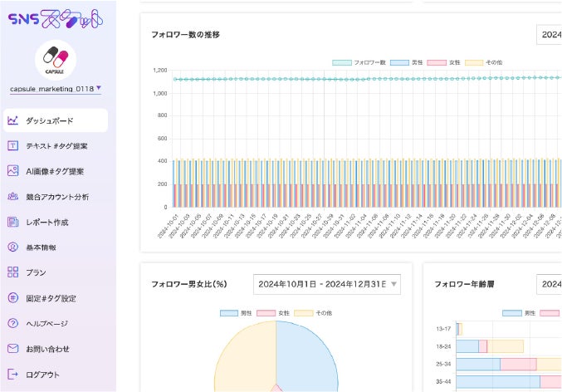Open プラン menu item

pos(36,272)
